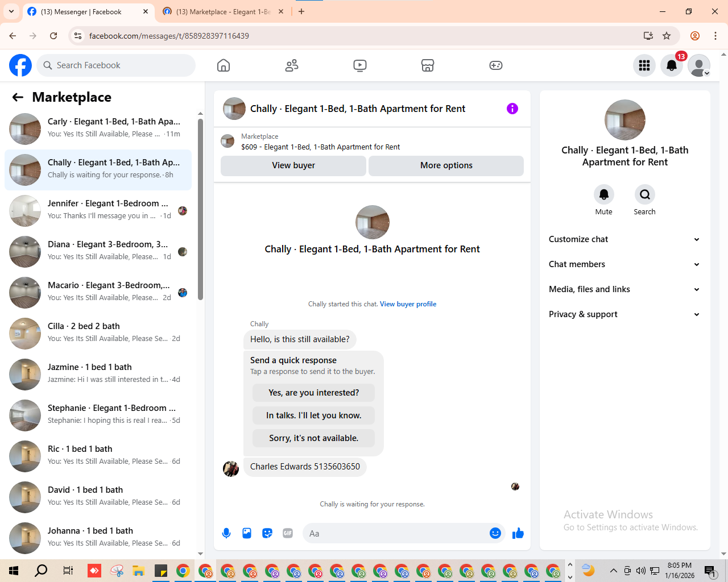This screenshot has width=728, height=582.
Task: Open the emoji picker in the message box
Action: tap(495, 533)
